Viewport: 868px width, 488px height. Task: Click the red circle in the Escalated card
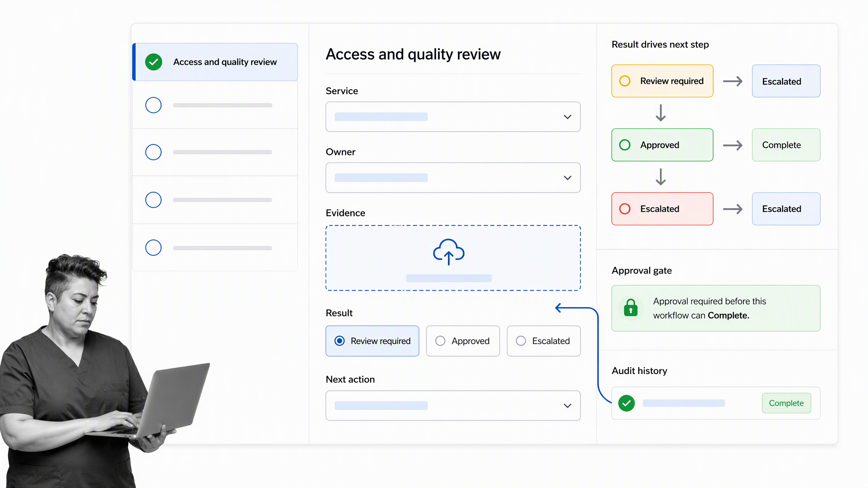tap(625, 209)
